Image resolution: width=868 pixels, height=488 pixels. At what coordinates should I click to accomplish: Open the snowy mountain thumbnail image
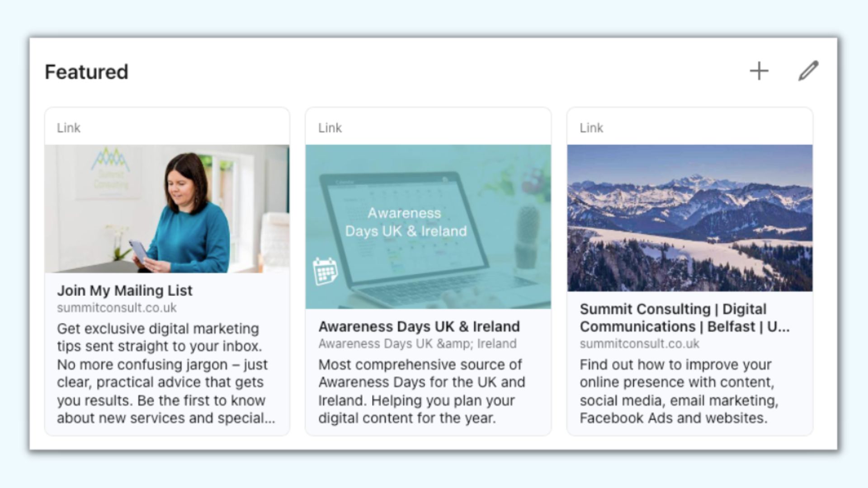690,218
